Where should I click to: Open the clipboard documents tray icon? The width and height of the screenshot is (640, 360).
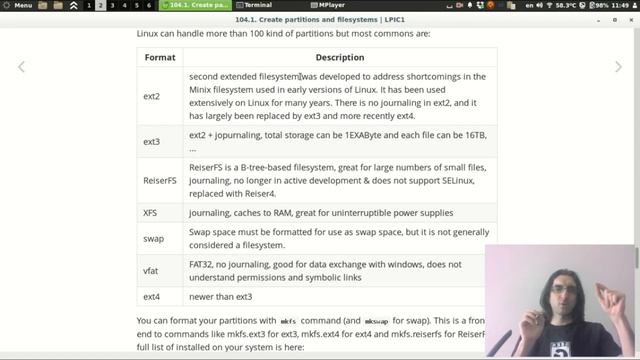(511, 5)
